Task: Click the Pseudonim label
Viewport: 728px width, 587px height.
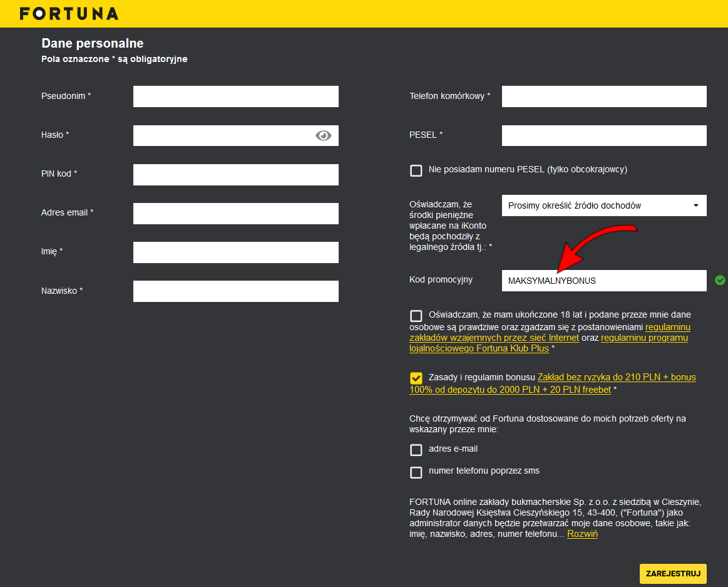Action: pyautogui.click(x=66, y=96)
